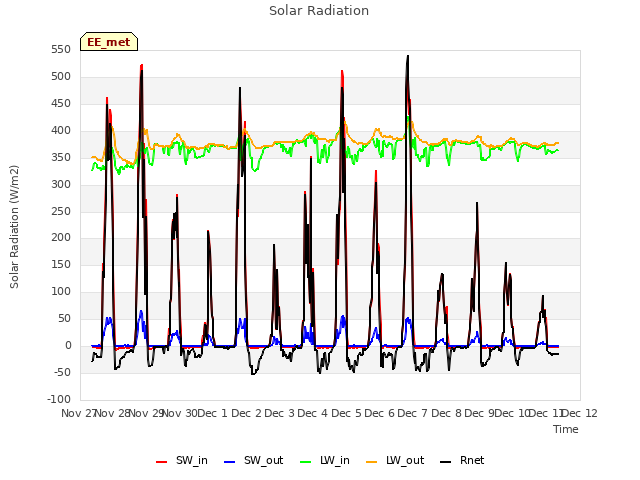Click the y-axis title Solar Radiation (W/m2)

pos(14,227)
